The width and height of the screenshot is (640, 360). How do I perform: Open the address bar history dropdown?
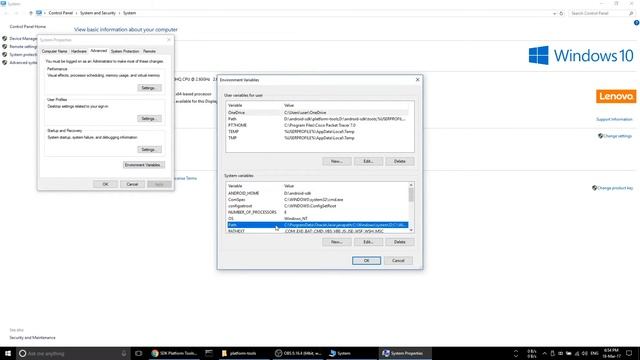(x=554, y=13)
